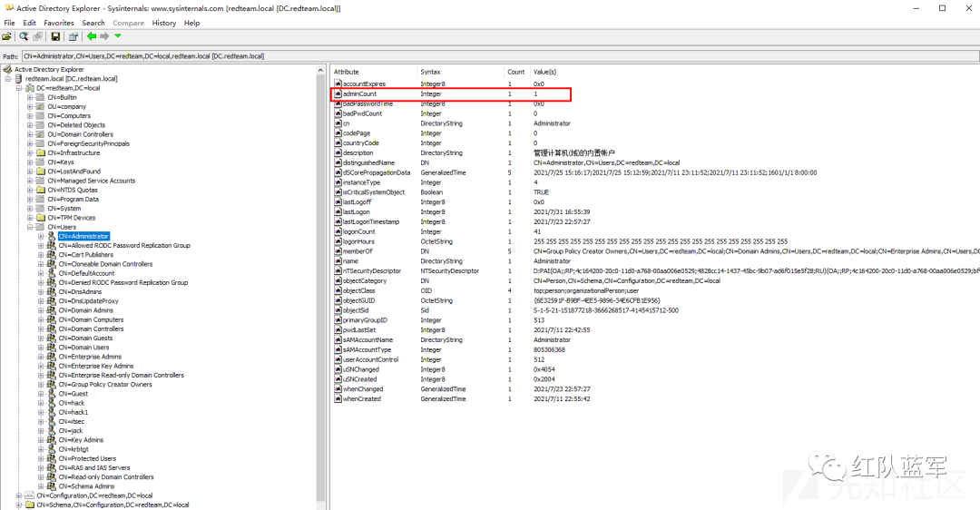
Task: Click the Compare snapshots toolbar icon
Action: [x=38, y=36]
